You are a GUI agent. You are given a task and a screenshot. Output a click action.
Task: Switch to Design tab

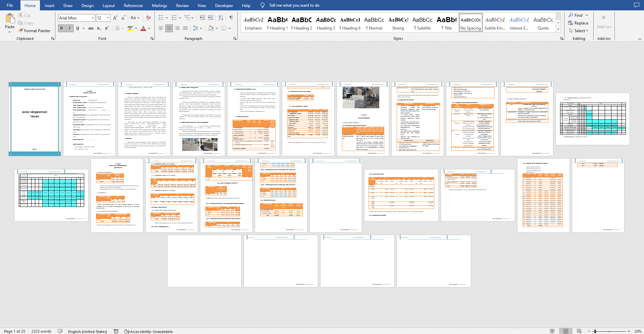coord(87,5)
